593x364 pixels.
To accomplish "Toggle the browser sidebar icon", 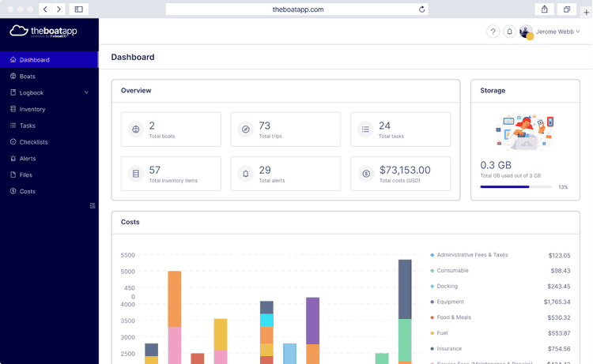I will click(x=79, y=9).
